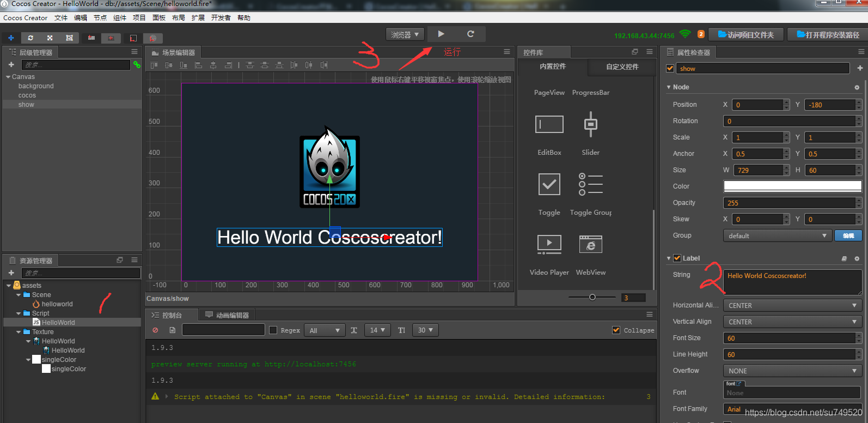The image size is (868, 423).
Task: Open the white Color swatch picker
Action: [x=792, y=186]
